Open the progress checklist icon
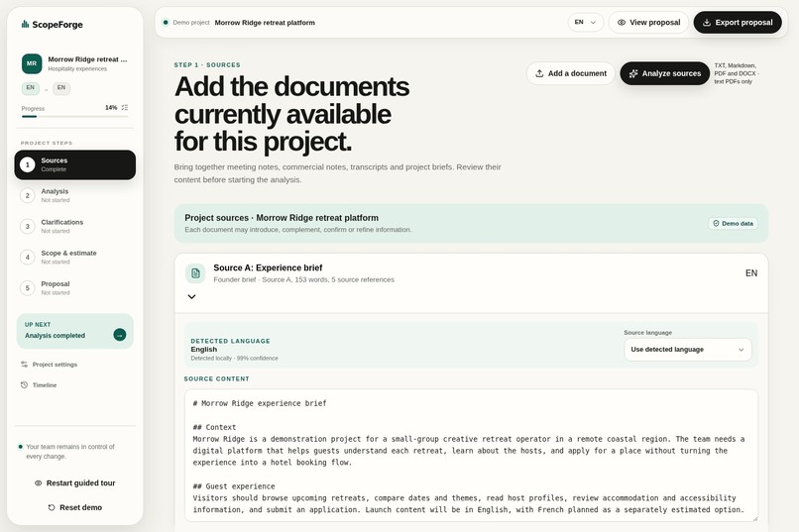 click(125, 107)
